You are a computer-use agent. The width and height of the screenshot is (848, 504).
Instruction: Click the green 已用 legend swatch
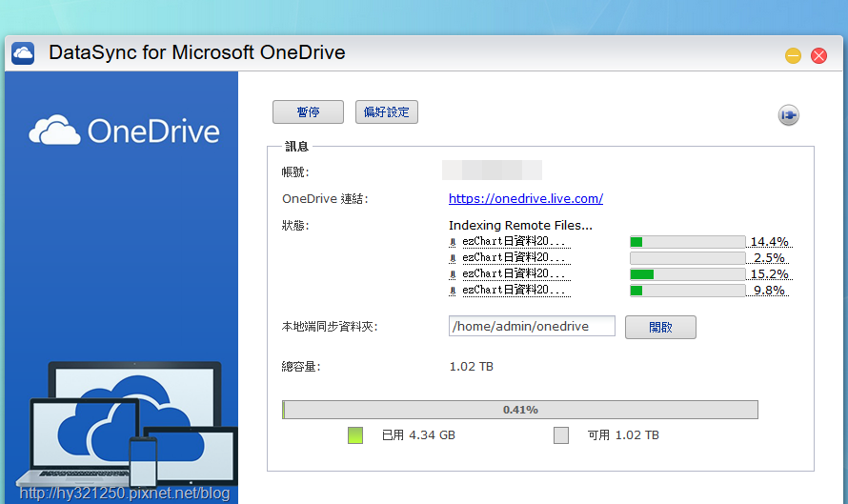[x=355, y=435]
